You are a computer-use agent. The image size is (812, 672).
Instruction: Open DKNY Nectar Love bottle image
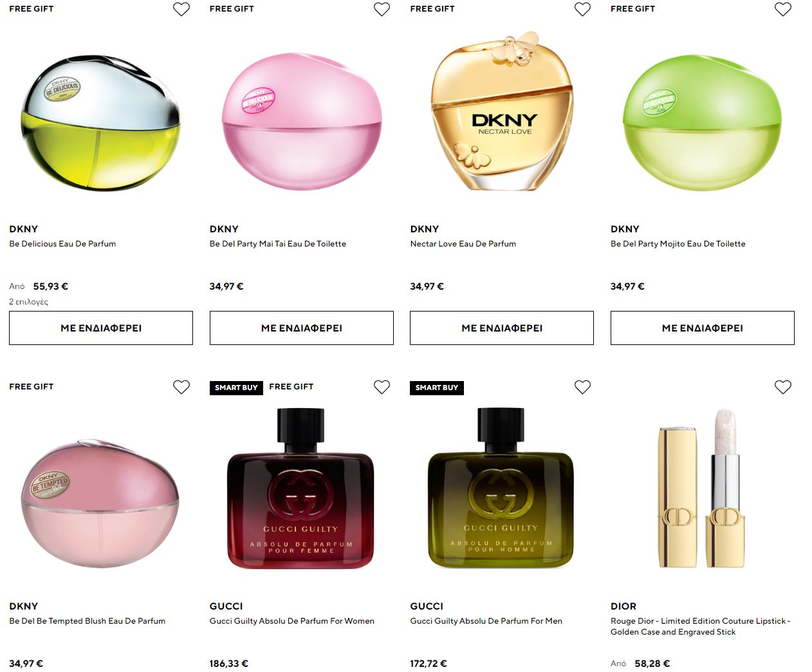(x=502, y=111)
